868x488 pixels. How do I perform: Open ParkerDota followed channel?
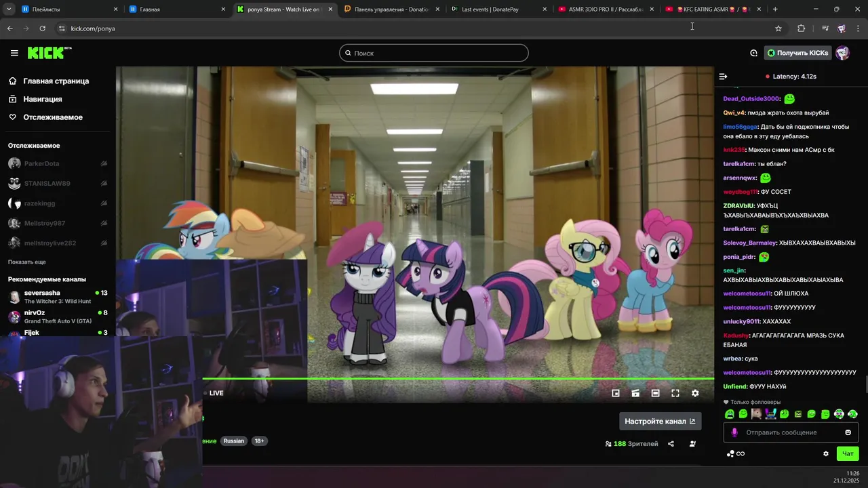point(58,163)
